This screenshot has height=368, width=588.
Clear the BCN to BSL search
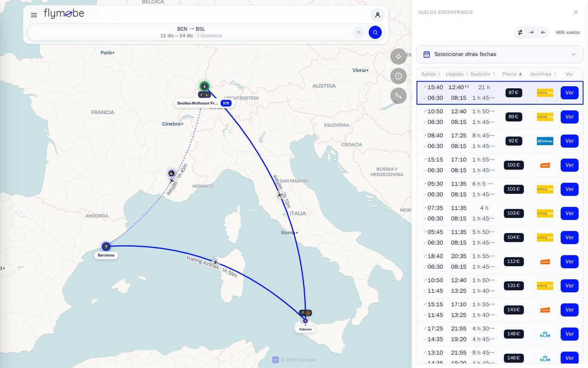tap(359, 32)
